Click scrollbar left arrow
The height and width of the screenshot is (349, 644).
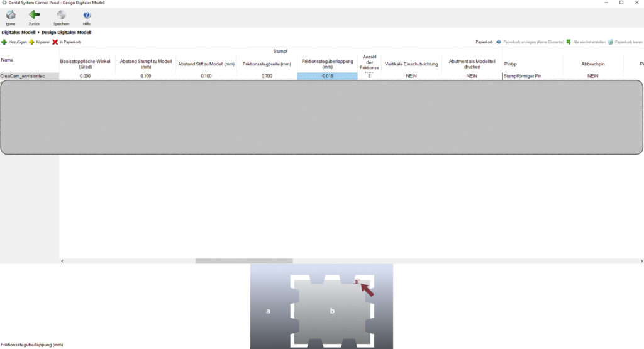[x=62, y=261]
